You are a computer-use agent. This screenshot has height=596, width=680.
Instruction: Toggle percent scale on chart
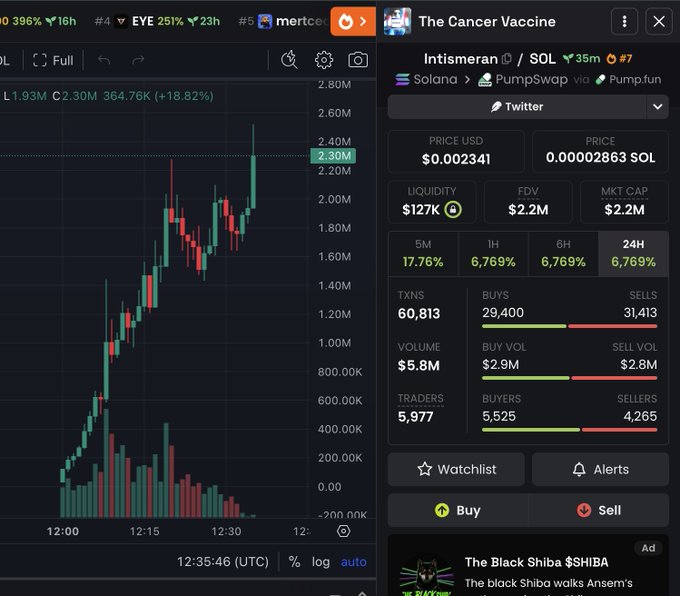(294, 562)
